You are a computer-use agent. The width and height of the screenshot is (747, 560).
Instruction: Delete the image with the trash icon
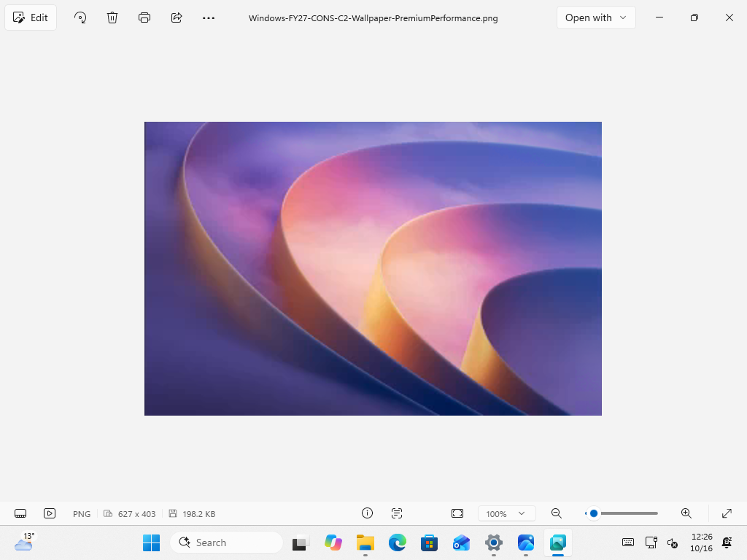(x=112, y=17)
